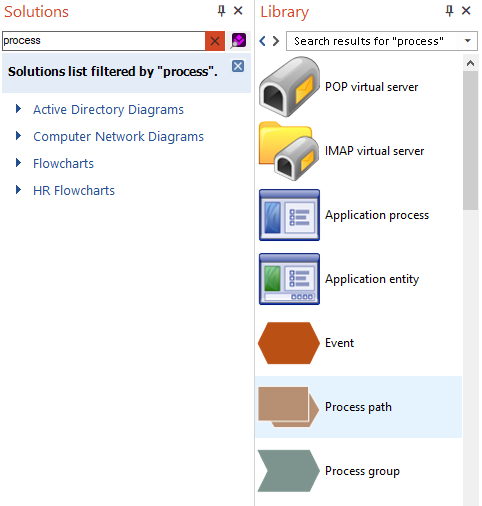Image resolution: width=482 pixels, height=506 pixels.
Task: Click the "Application entity" label
Action: (x=372, y=279)
